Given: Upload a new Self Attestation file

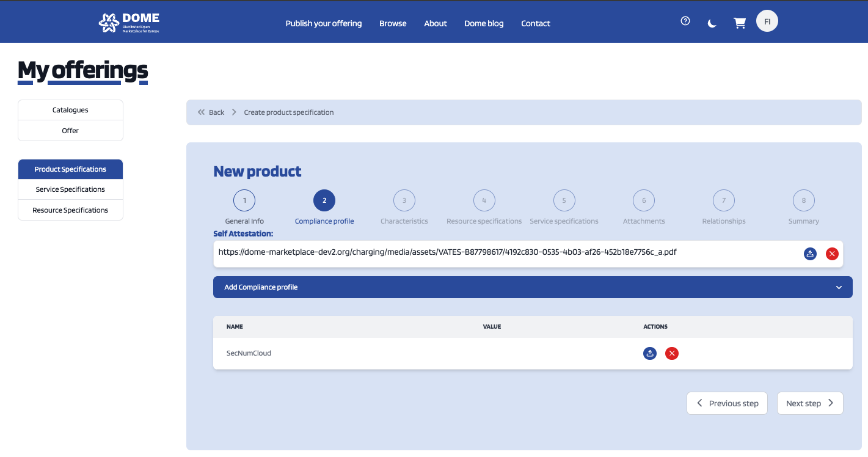Looking at the screenshot, I should [810, 254].
